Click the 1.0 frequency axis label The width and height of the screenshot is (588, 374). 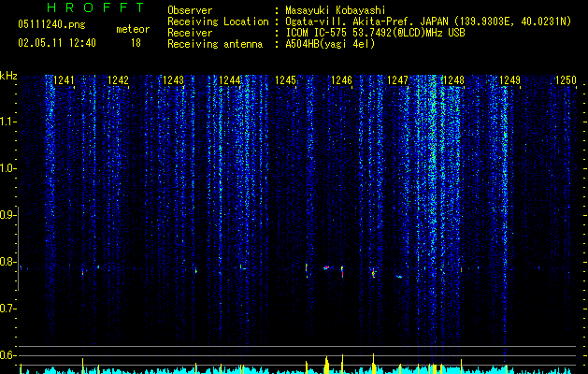click(7, 168)
